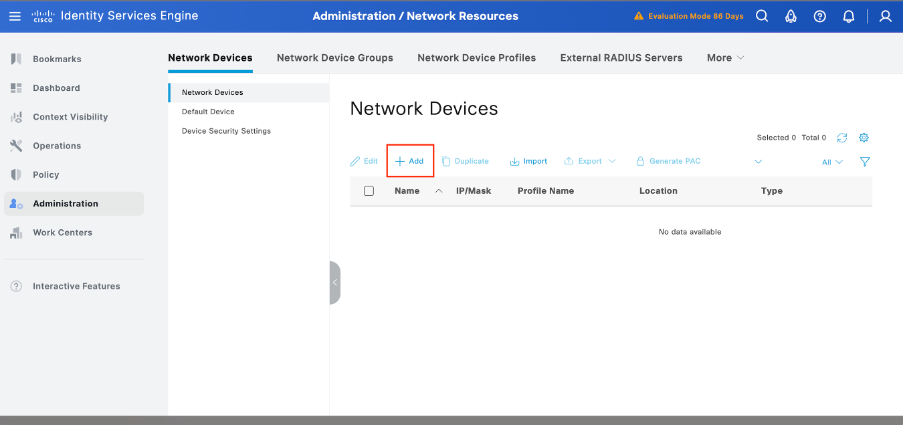Image resolution: width=904 pixels, height=426 pixels.
Task: Open the search magnifier icon
Action: tap(762, 16)
